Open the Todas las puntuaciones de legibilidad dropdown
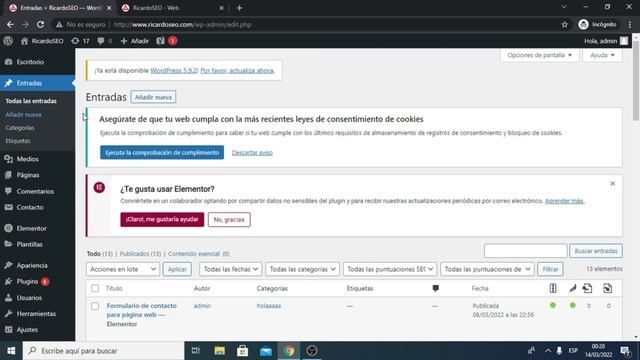Viewport: 640px width, 360px height. tap(487, 269)
